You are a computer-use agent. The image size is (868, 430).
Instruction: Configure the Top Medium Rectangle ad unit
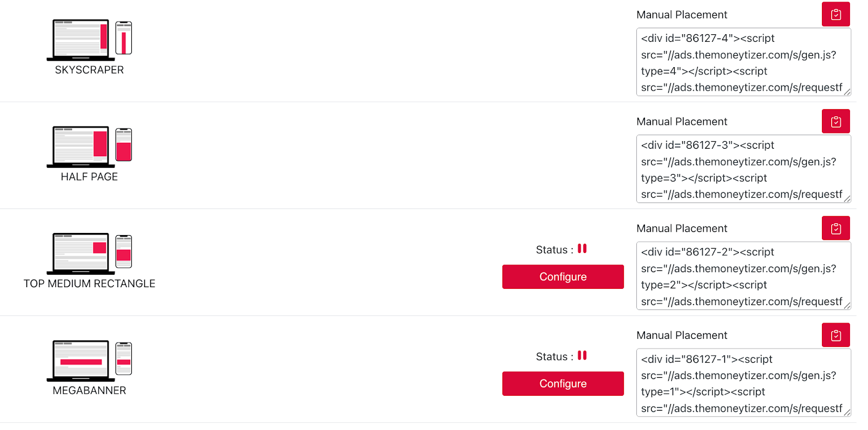click(563, 277)
